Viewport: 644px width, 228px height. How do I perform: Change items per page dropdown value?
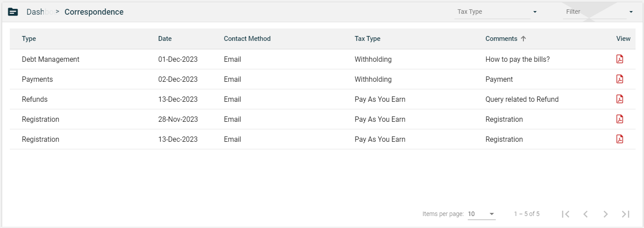481,214
